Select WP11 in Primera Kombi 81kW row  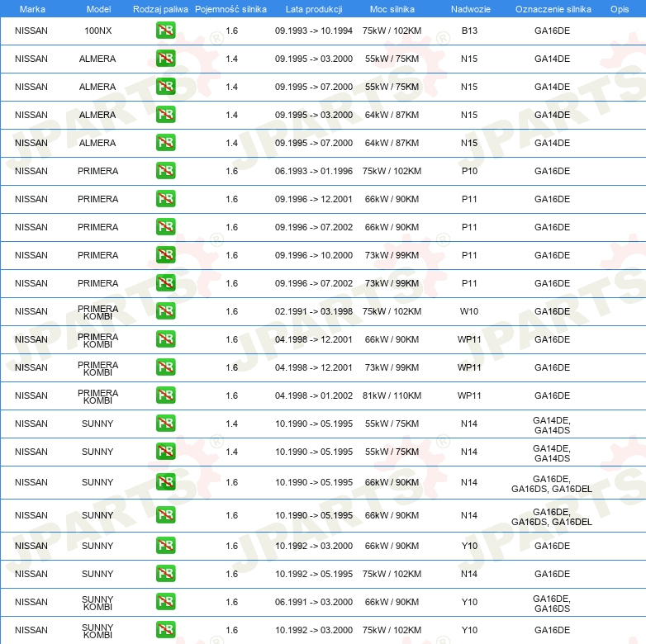469,395
